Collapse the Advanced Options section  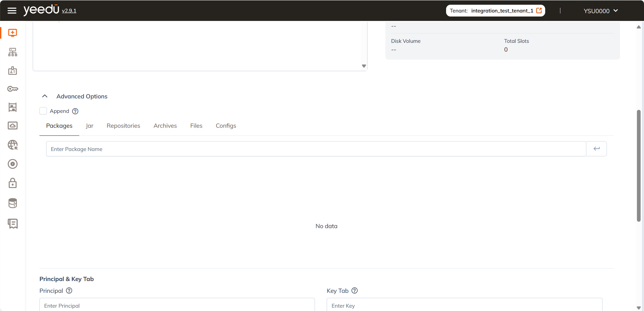(45, 96)
